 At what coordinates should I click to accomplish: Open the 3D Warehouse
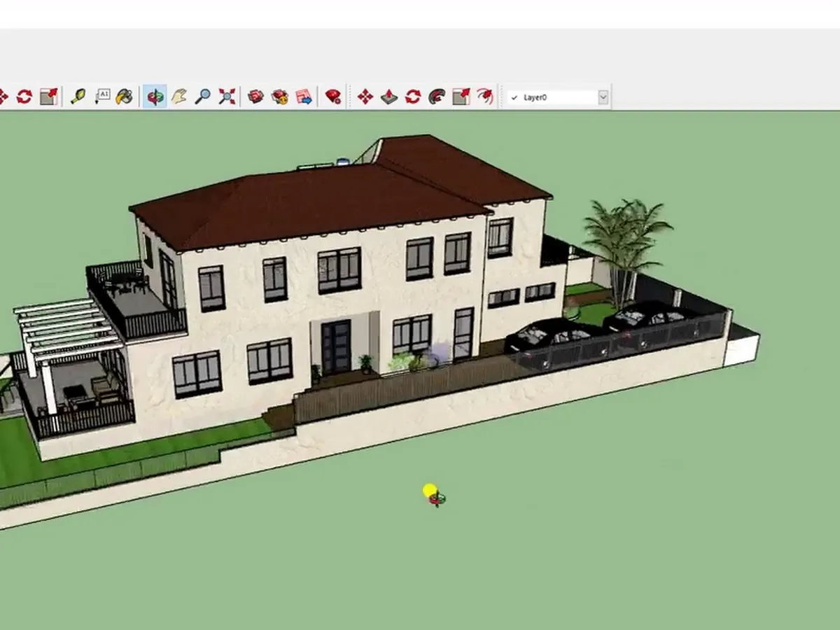[256, 97]
